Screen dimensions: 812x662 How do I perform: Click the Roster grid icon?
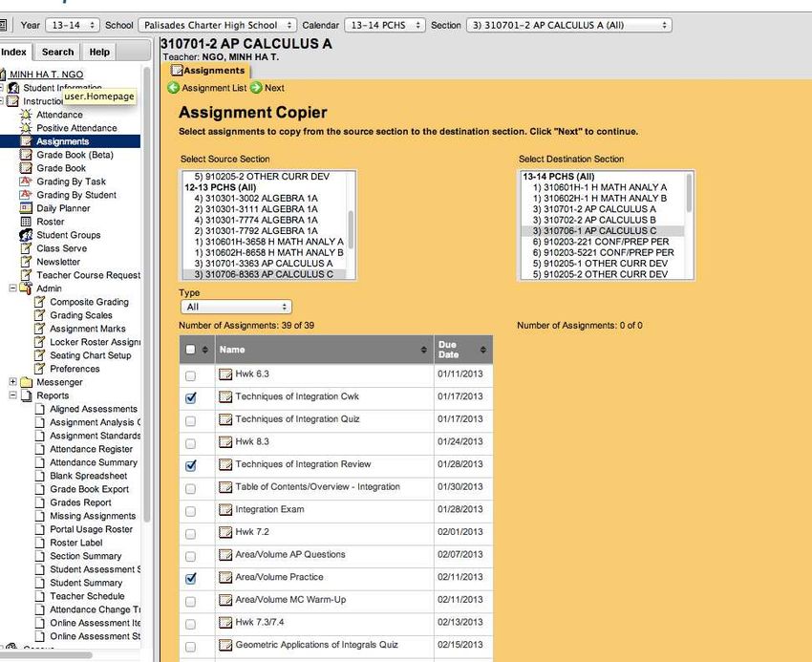click(x=26, y=222)
